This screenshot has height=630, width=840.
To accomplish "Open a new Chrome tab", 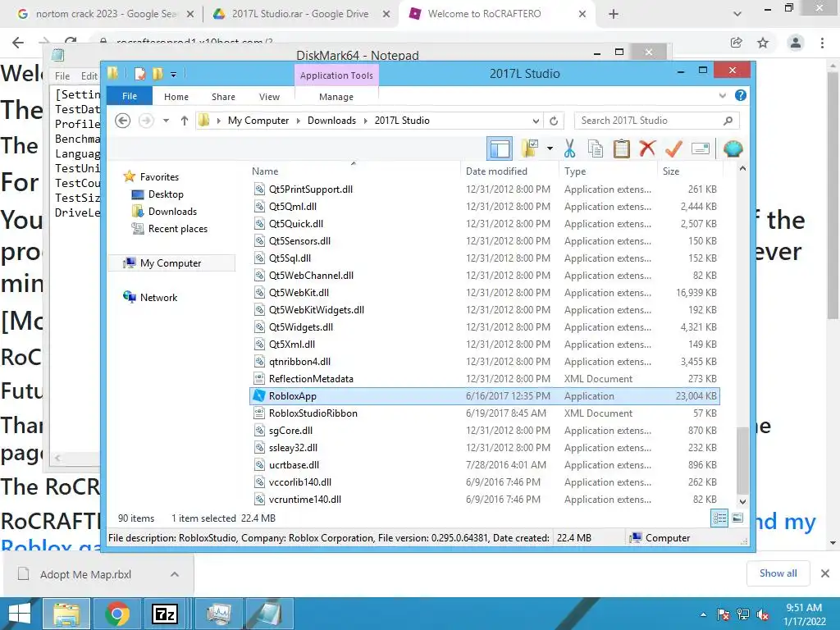I will tap(614, 14).
